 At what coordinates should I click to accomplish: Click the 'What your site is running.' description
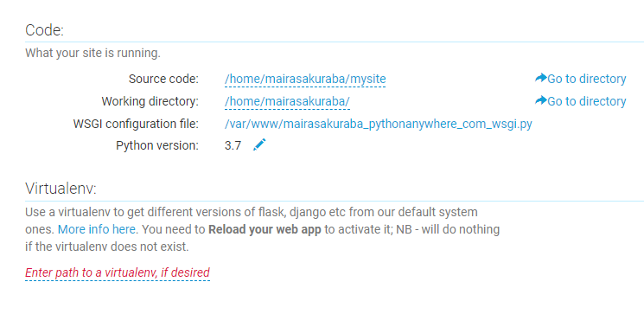pyautogui.click(x=92, y=54)
